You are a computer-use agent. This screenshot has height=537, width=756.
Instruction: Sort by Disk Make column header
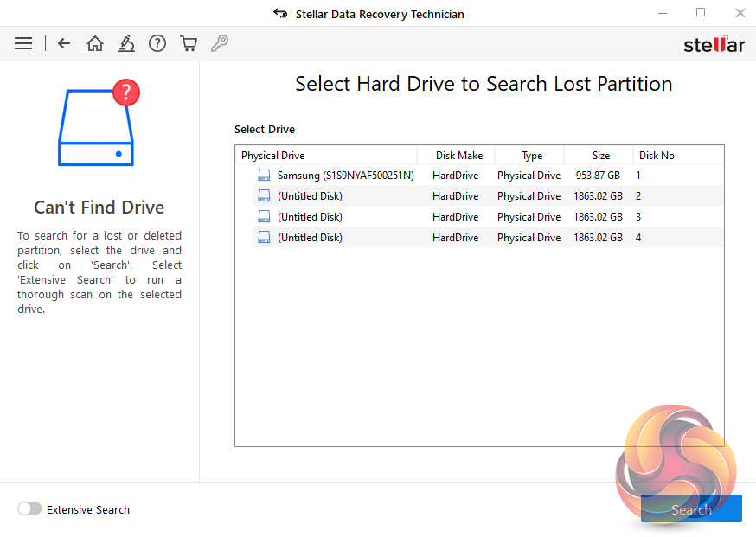coord(458,156)
